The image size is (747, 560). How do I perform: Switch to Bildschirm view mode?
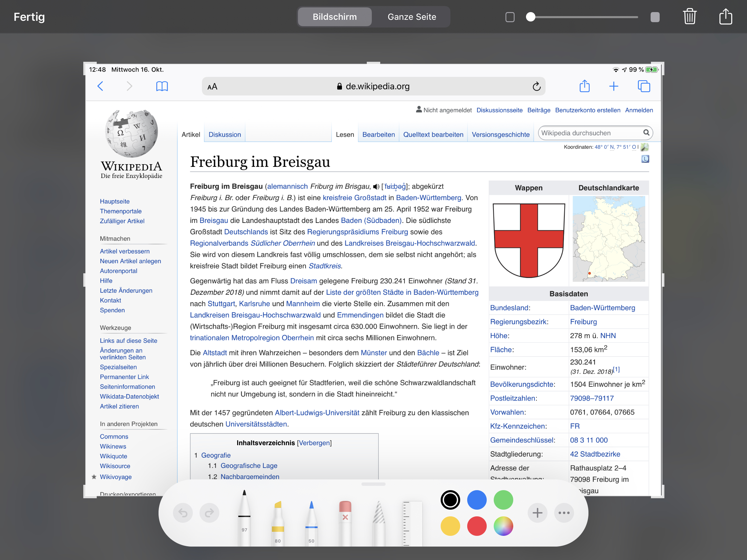[334, 16]
